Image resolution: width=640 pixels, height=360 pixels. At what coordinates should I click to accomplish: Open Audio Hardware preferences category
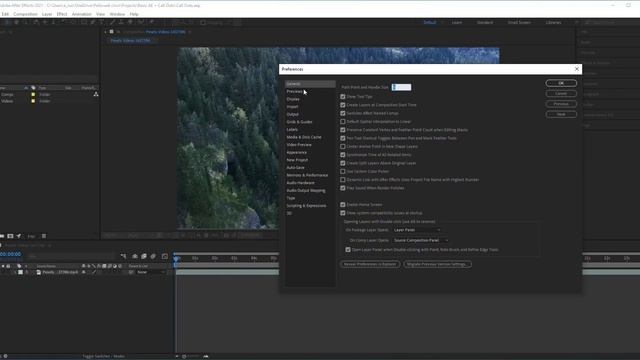[300, 183]
